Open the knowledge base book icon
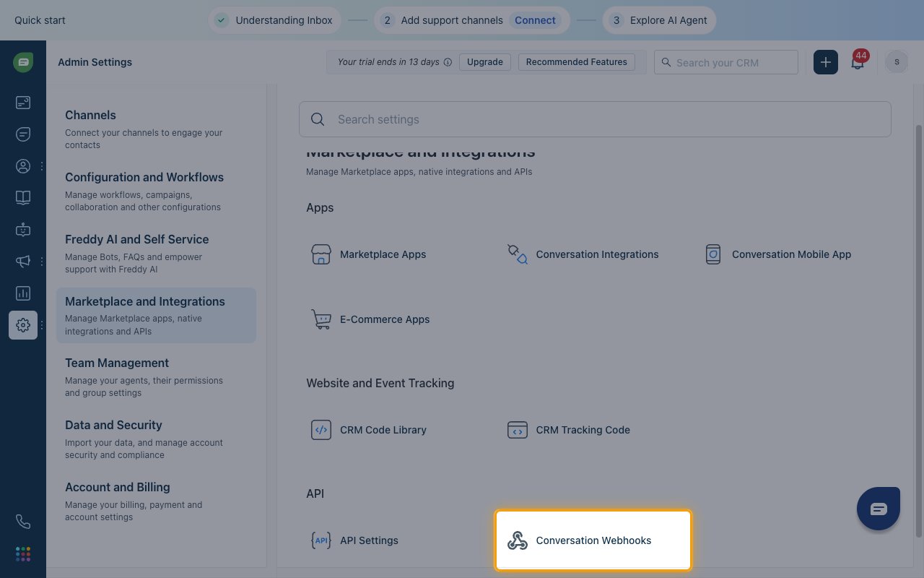This screenshot has height=578, width=924. click(x=23, y=198)
